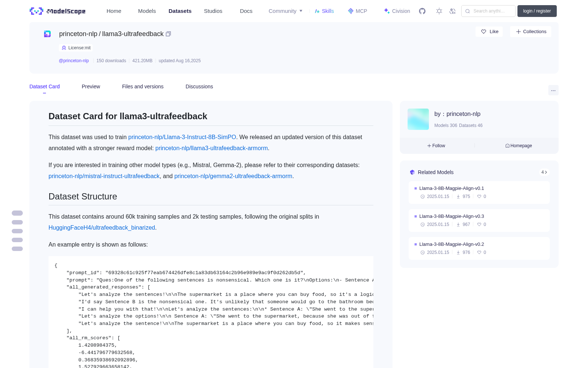Click download icon showing 975
Viewport: 588px width, 368px height.
(x=458, y=197)
